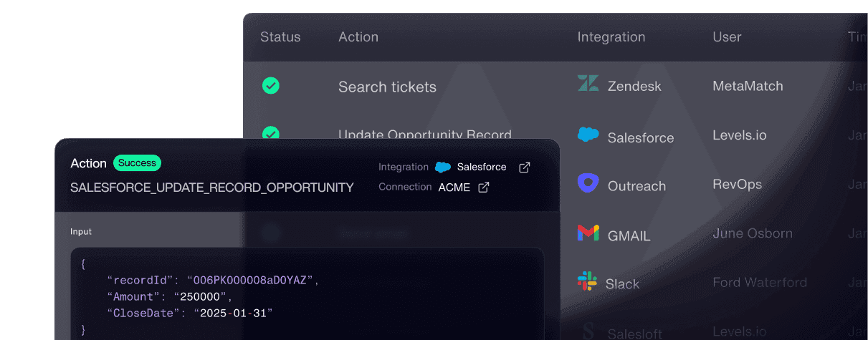
Task: Click the Slack logo icon
Action: click(587, 281)
